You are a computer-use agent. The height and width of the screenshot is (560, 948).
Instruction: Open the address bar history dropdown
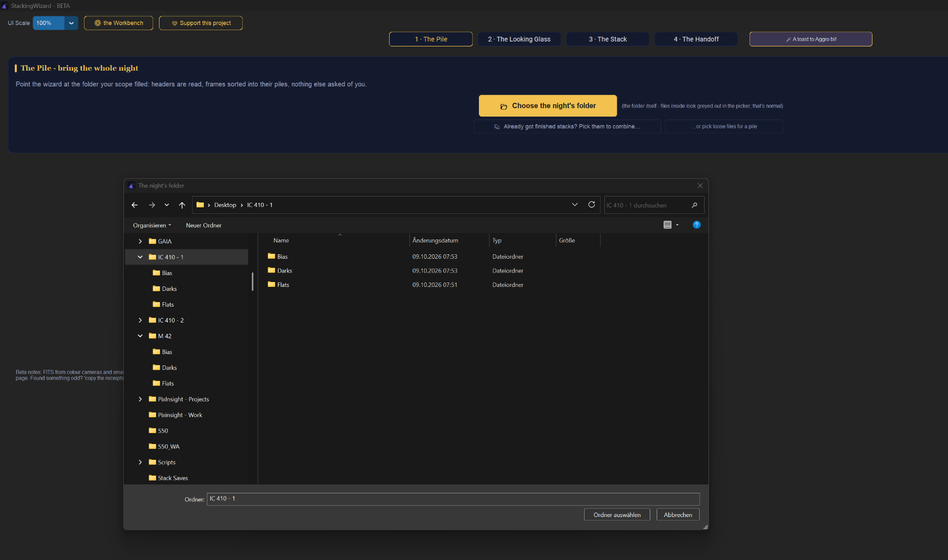click(575, 204)
